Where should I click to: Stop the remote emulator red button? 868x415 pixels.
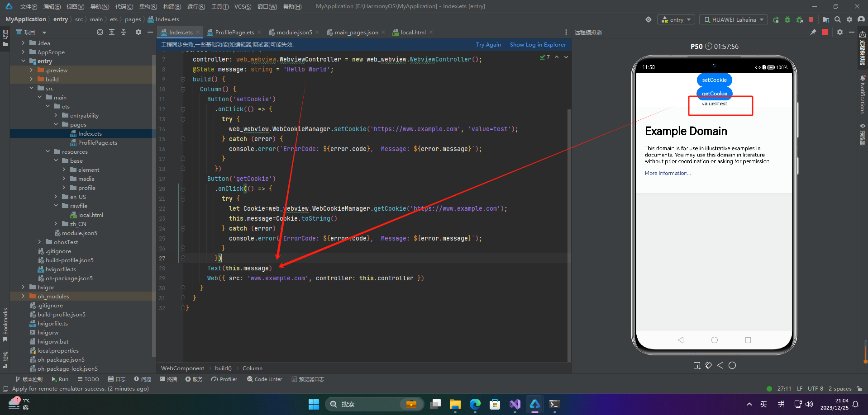(x=825, y=32)
